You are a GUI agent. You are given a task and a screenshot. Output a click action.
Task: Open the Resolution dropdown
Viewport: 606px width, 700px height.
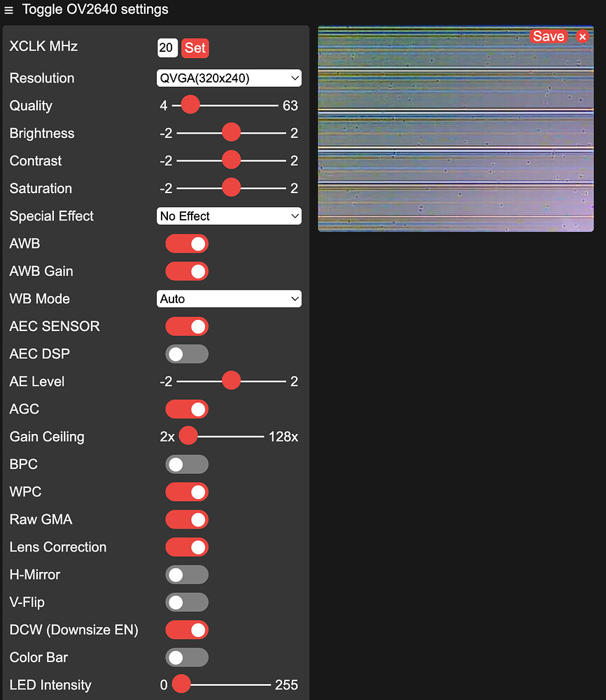[x=229, y=78]
